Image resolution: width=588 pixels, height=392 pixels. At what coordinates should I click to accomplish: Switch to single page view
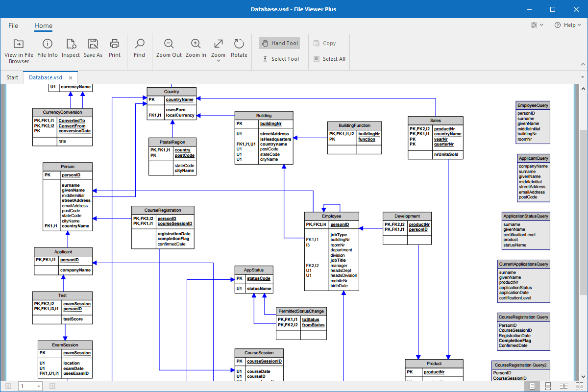pyautogui.click(x=532, y=386)
